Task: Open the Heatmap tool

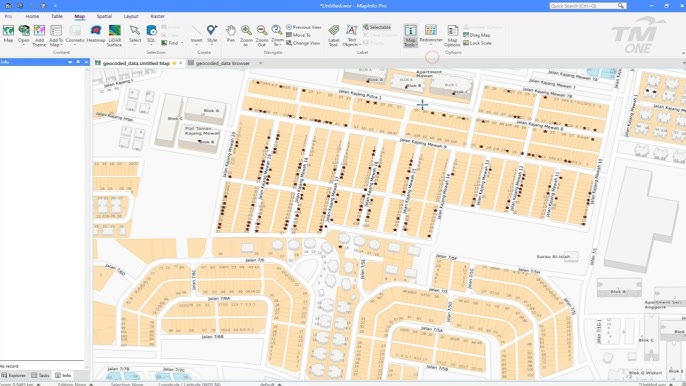Action: tap(96, 34)
